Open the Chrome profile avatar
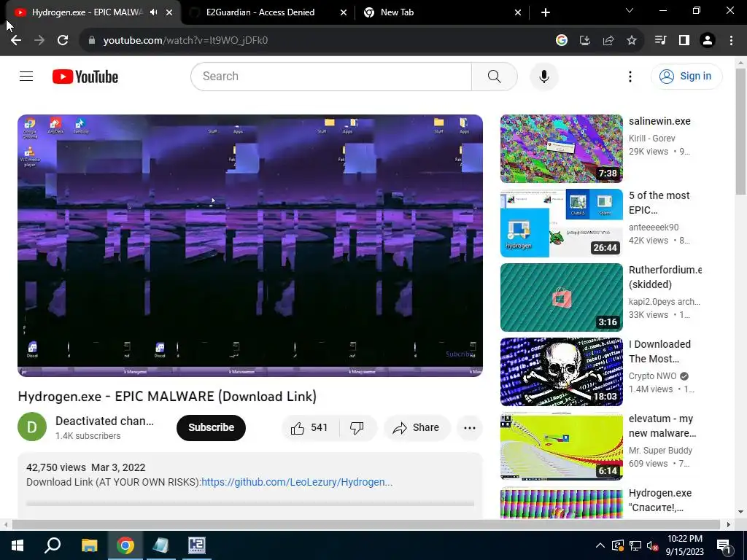The image size is (747, 560). (708, 41)
